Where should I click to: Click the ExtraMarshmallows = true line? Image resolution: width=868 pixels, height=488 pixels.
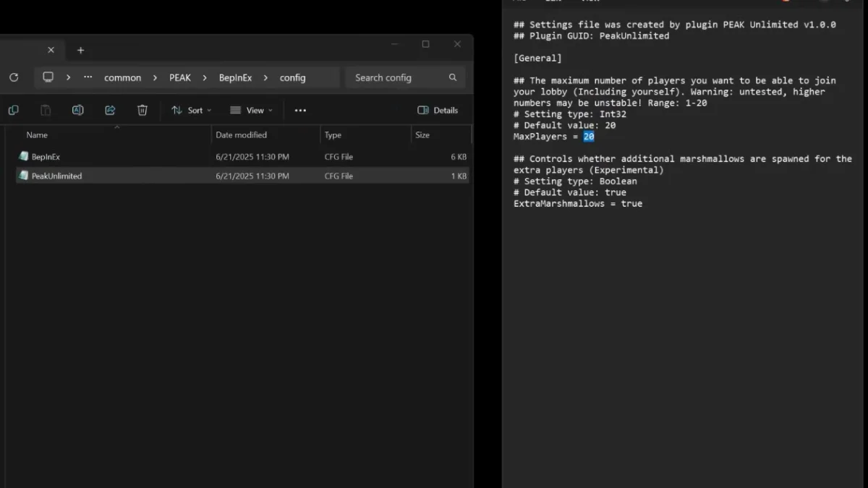[x=578, y=203]
